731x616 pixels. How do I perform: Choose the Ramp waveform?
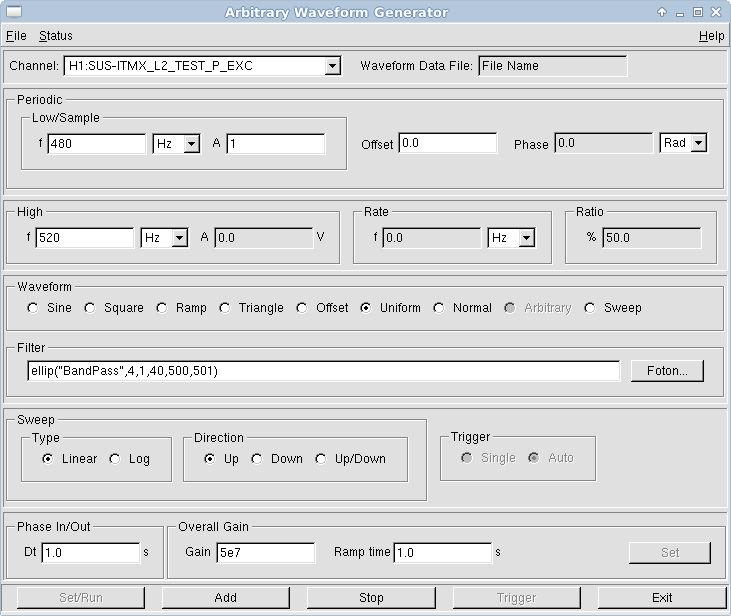(x=162, y=308)
